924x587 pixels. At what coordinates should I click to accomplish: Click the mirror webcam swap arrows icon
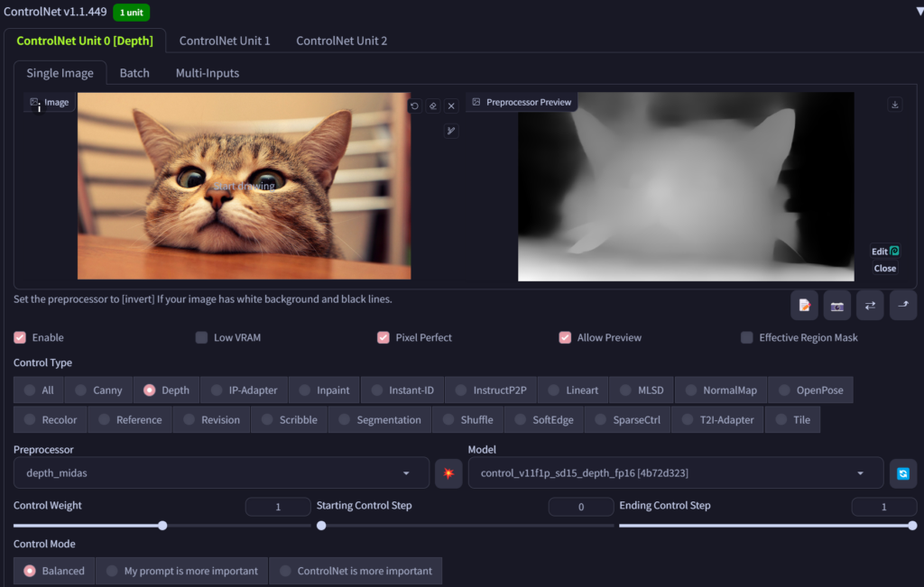point(870,306)
